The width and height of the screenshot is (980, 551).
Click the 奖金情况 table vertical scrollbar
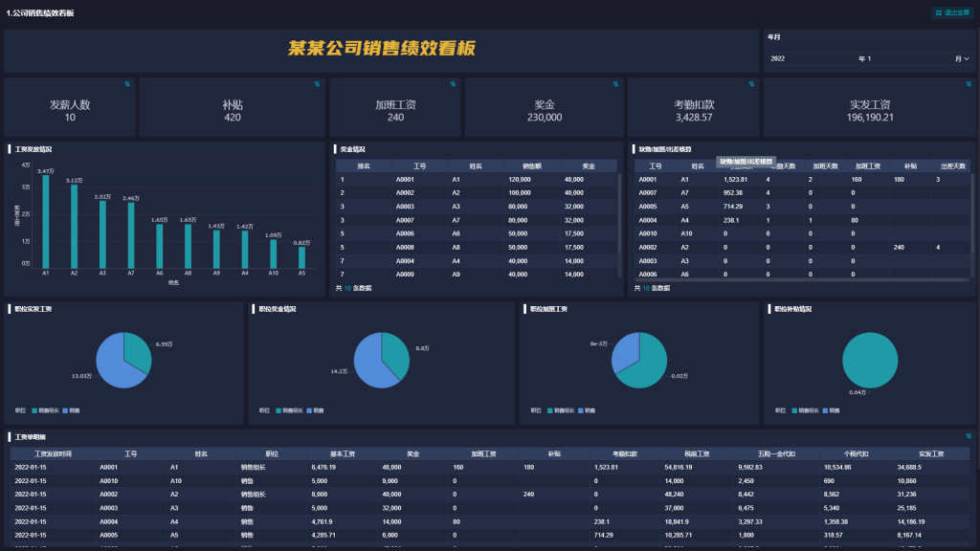pos(620,220)
